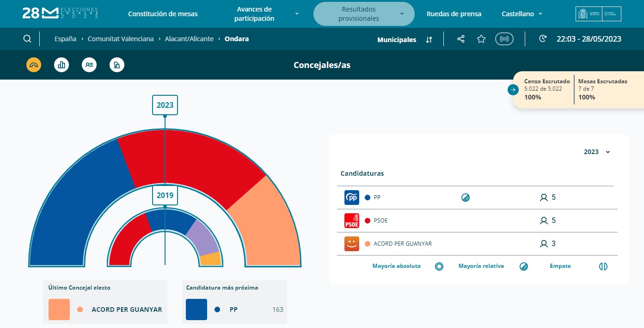
Task: Toggle the live broadcast updates button
Action: 504,39
